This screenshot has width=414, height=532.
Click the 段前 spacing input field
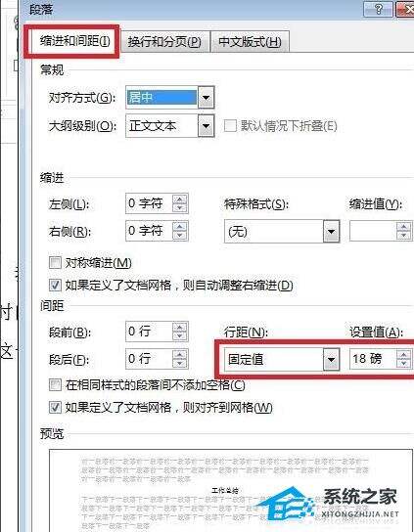[x=149, y=332]
